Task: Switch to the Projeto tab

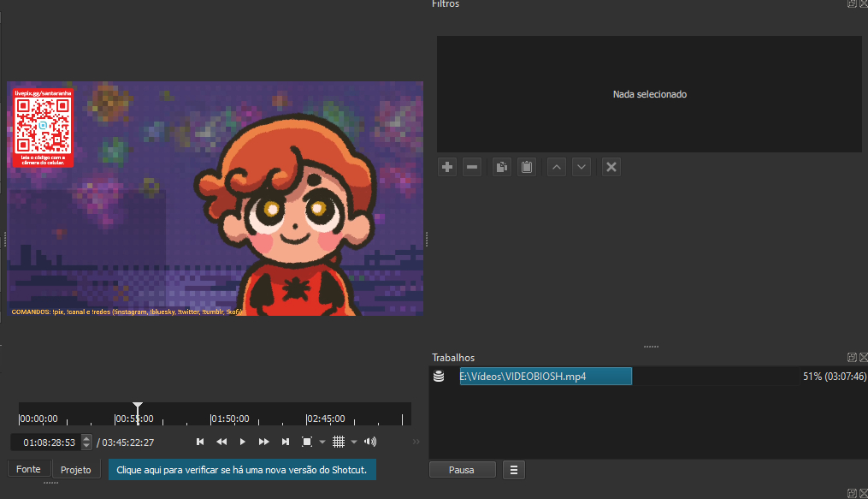Action: pos(76,470)
